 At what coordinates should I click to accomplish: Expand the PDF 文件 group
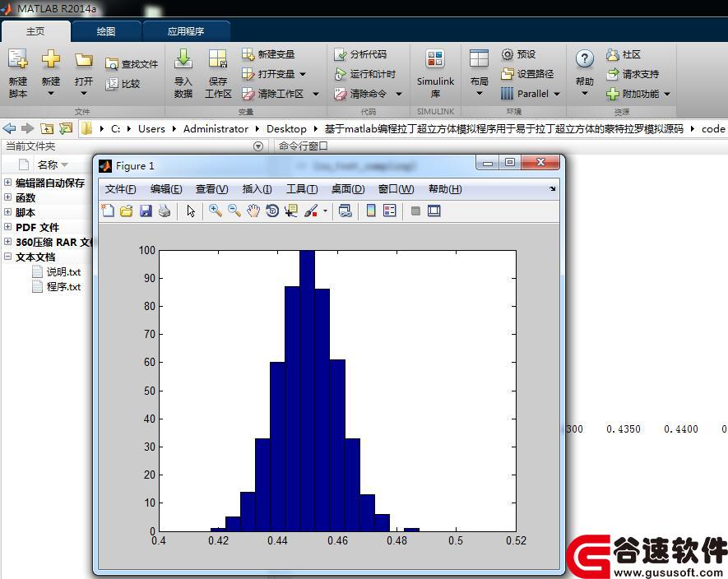[x=8, y=227]
